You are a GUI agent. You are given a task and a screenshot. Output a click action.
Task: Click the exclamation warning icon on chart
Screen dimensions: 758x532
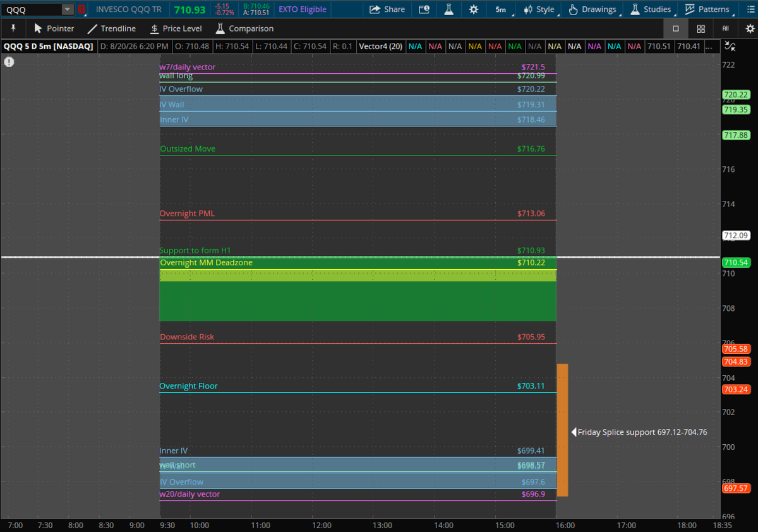tap(9, 61)
